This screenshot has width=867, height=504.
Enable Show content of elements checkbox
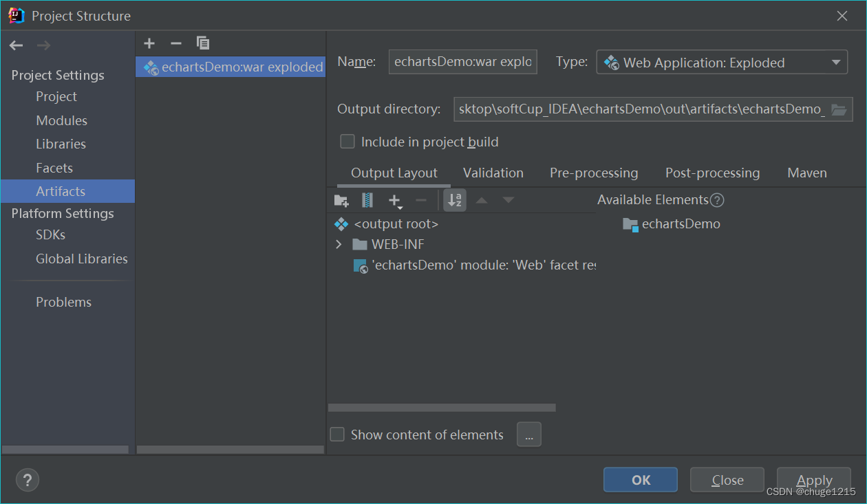337,435
